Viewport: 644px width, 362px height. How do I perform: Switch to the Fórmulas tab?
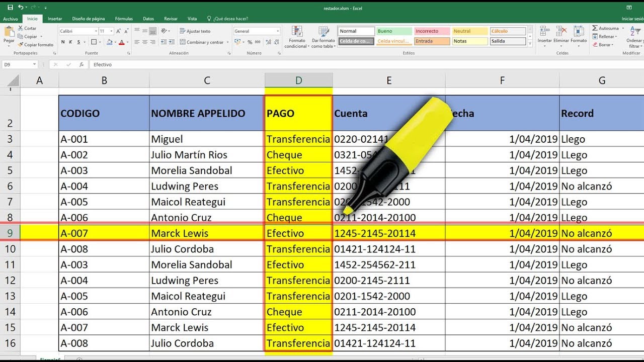tap(124, 19)
